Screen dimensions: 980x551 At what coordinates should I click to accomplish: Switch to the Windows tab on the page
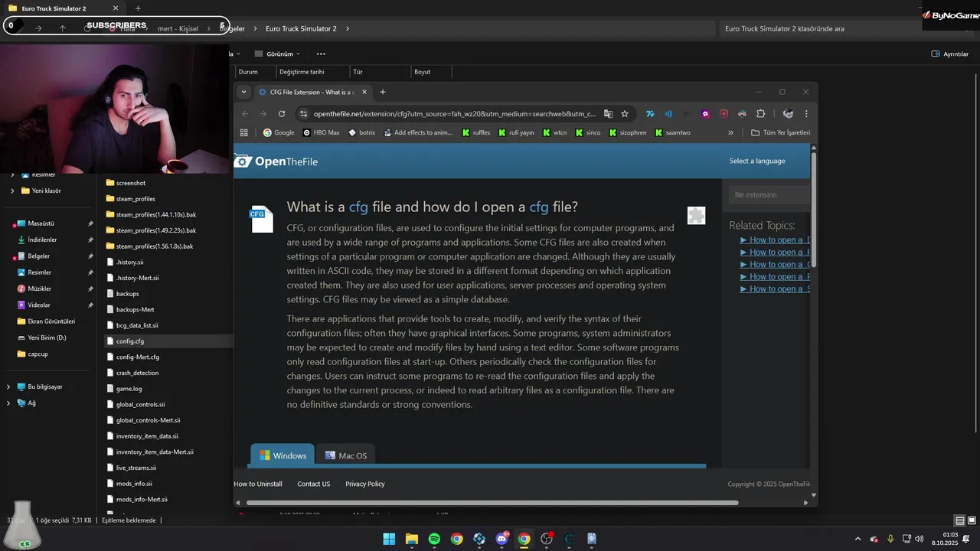(282, 455)
